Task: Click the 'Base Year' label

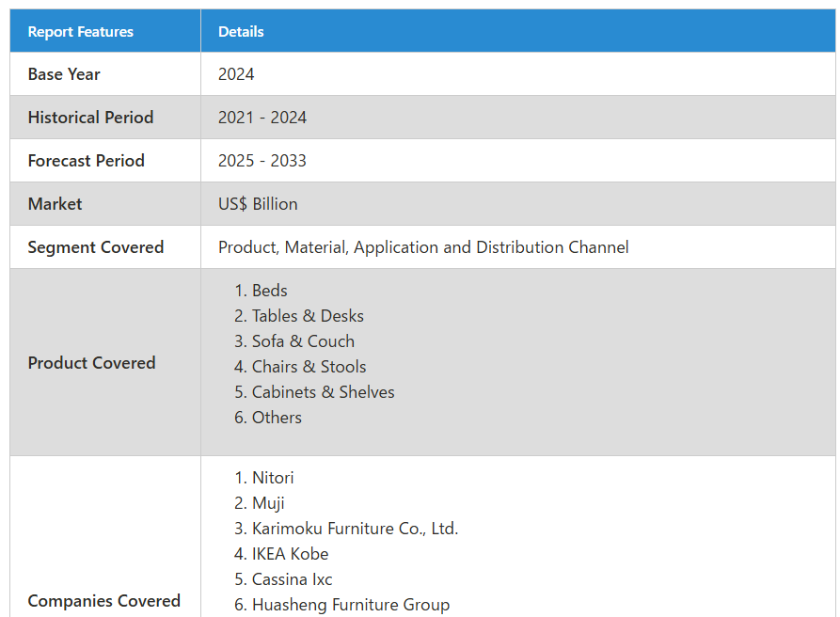Action: point(64,74)
